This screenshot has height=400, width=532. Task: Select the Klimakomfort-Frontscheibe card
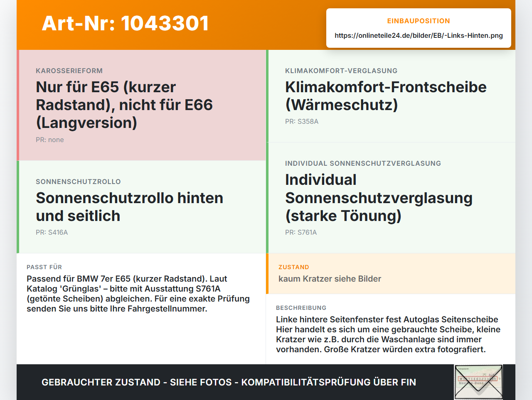391,96
